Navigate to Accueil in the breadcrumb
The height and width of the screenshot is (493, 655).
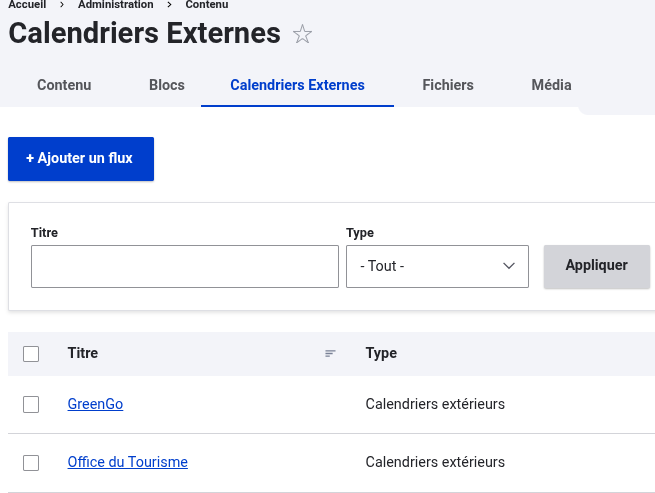[x=27, y=5]
